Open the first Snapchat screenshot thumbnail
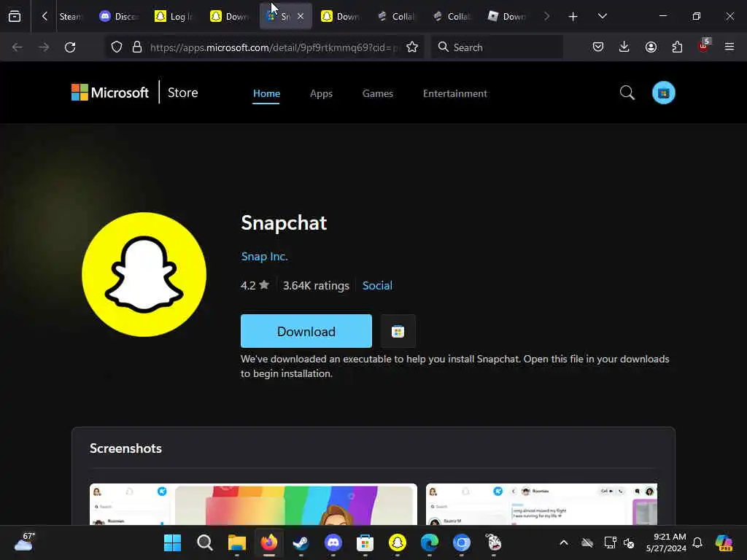Viewport: 747px width, 560px height. coord(253,505)
